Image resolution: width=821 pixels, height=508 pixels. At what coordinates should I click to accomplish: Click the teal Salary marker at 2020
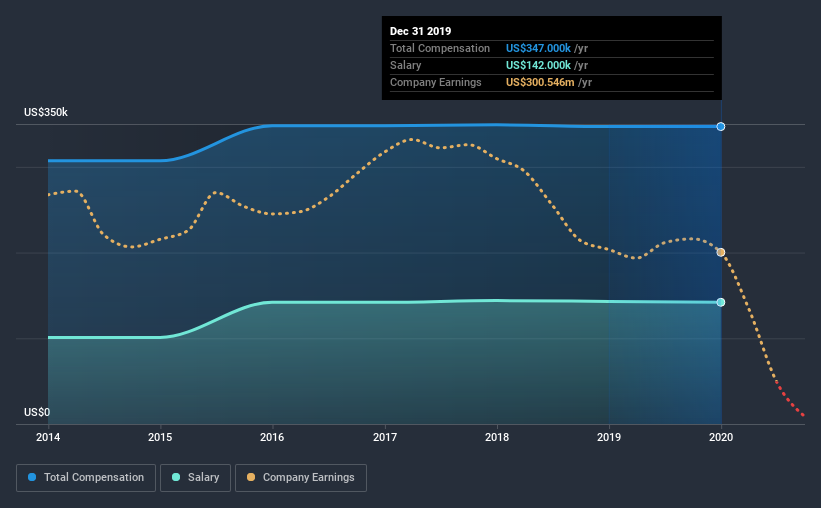click(x=721, y=302)
